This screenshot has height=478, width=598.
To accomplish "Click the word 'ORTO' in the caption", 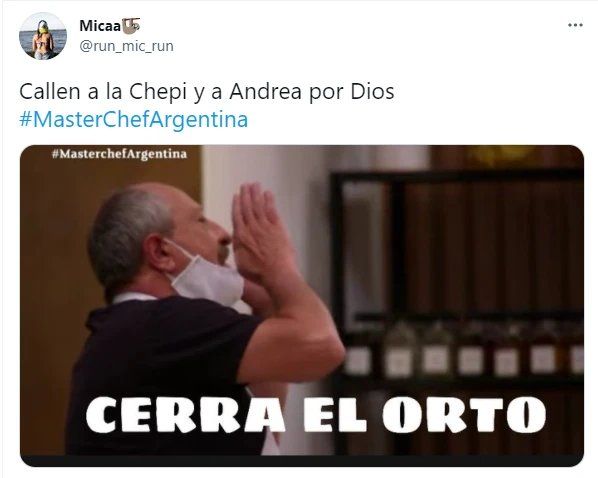I will pyautogui.click(x=464, y=414).
